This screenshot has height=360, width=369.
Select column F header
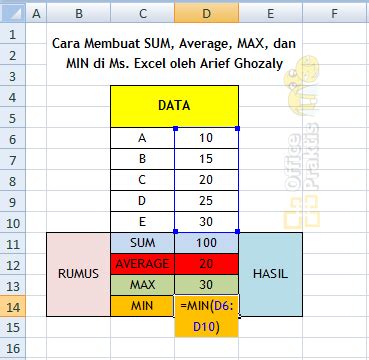[x=334, y=13]
